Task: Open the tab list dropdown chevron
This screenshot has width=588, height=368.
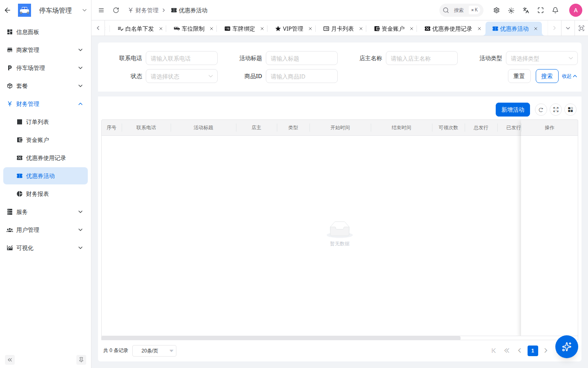Action: 568,28
